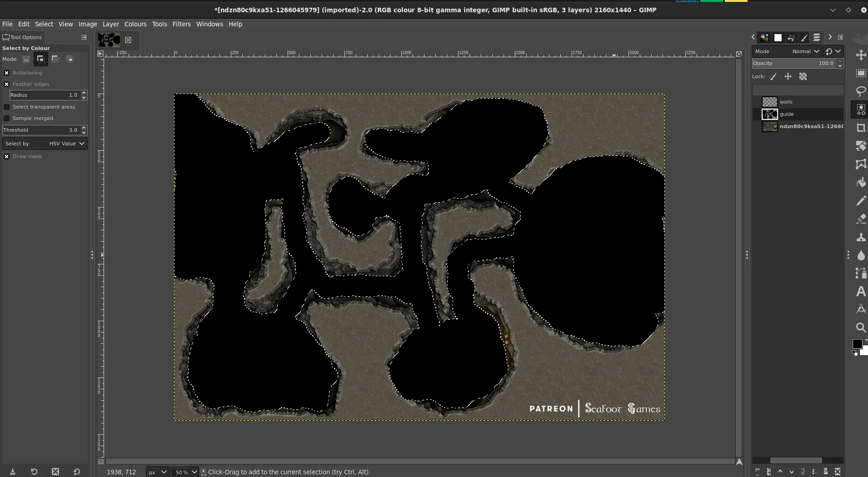Click the Threshold value field
The width and height of the screenshot is (868, 477).
point(41,130)
